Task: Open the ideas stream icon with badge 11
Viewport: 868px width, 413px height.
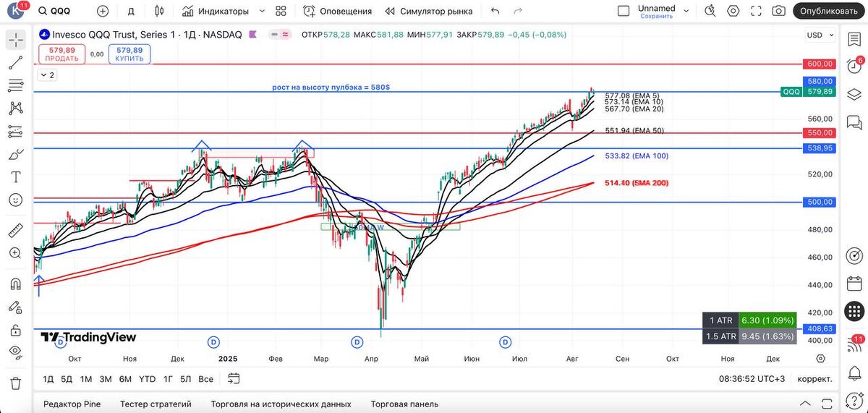Action: (x=855, y=346)
